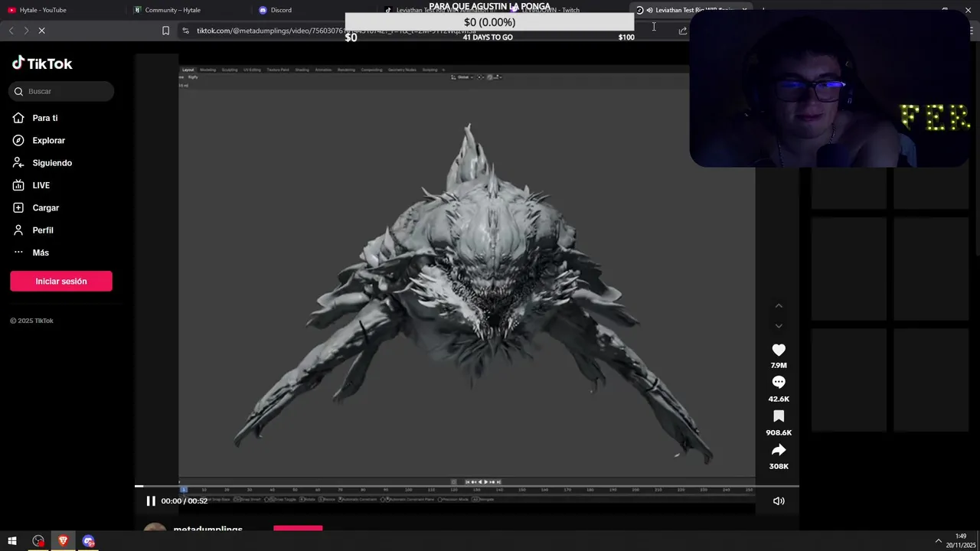Share the video with the arrow icon
The height and width of the screenshot is (551, 980).
(x=779, y=450)
